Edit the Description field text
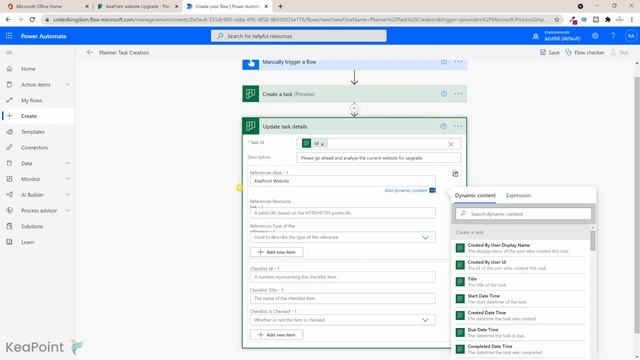Image resolution: width=640 pixels, height=360 pixels. click(378, 158)
